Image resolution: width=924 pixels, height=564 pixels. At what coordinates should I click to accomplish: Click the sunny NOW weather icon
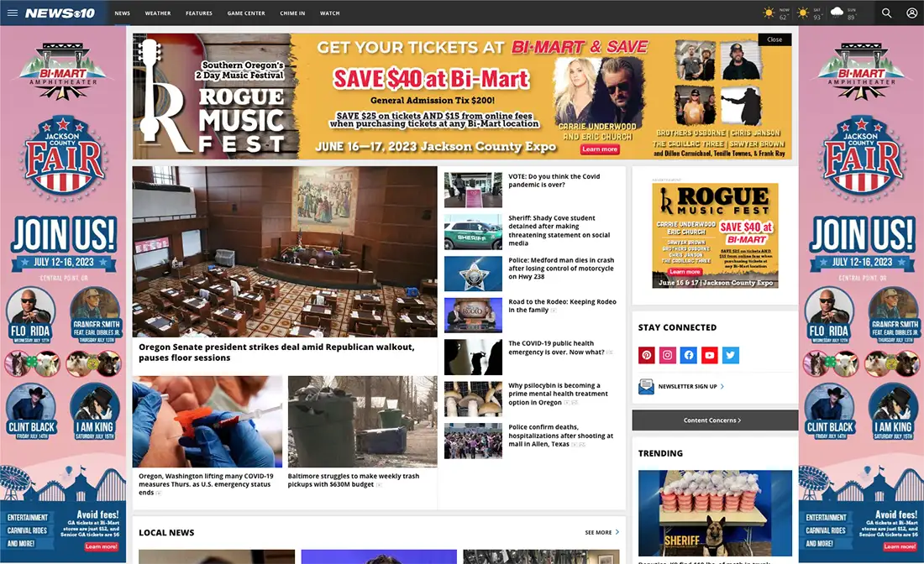click(x=769, y=13)
